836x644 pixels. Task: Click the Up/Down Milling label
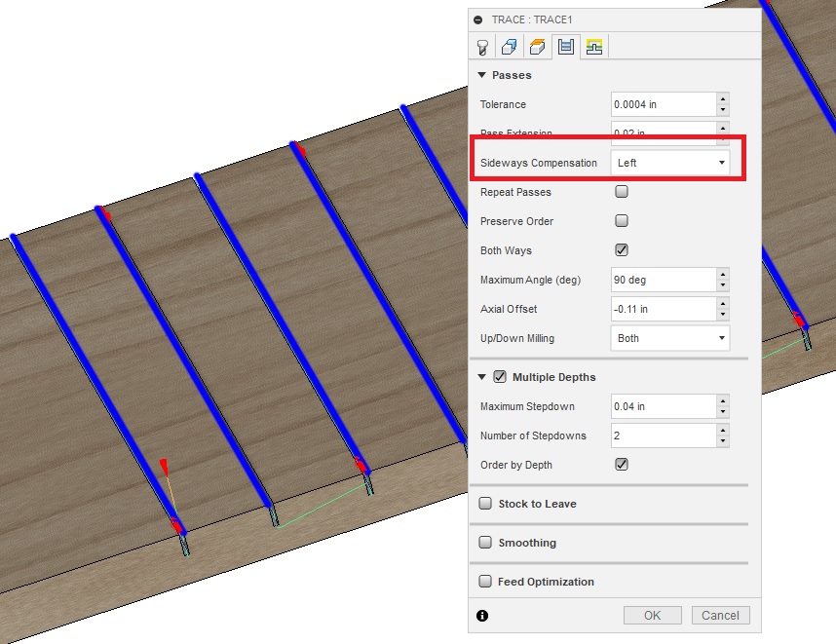pyautogui.click(x=517, y=338)
